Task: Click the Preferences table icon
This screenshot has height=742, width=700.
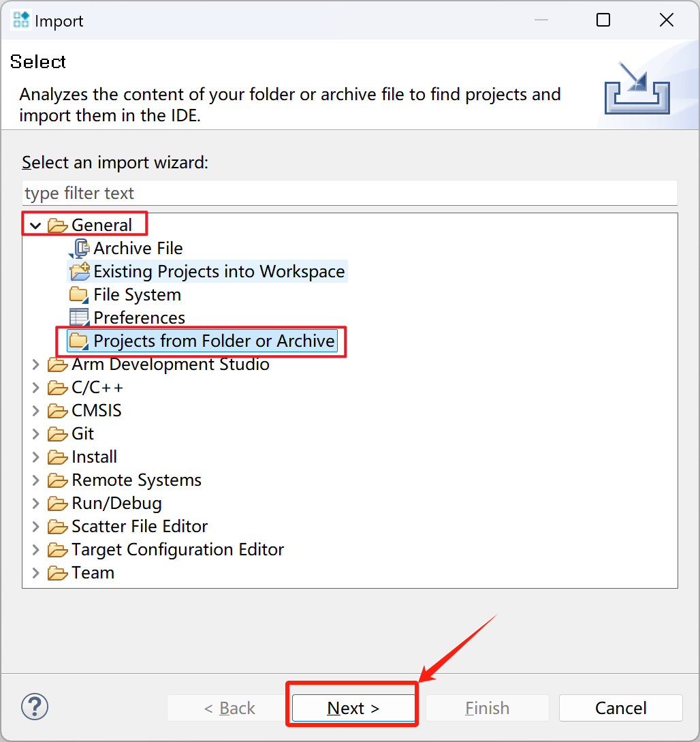Action: point(80,318)
